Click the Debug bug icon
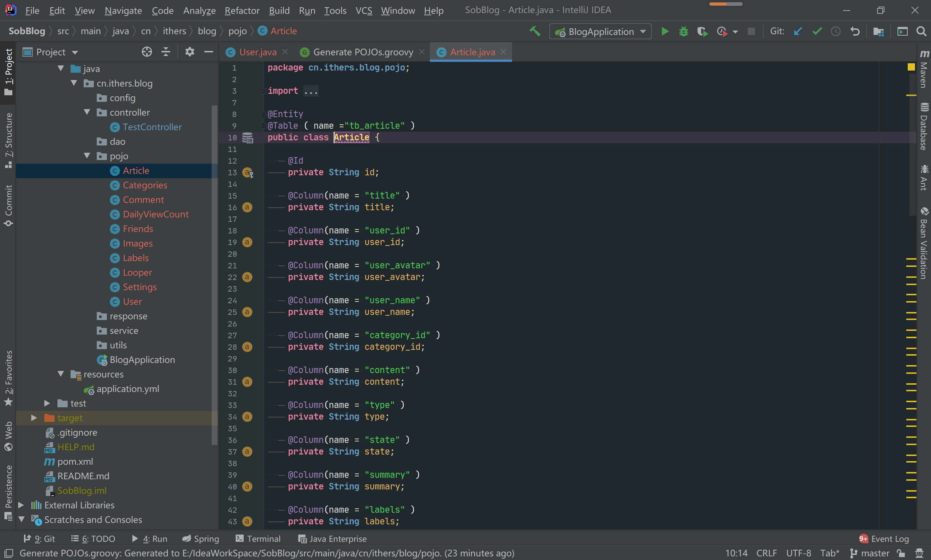The image size is (931, 560). (x=683, y=32)
